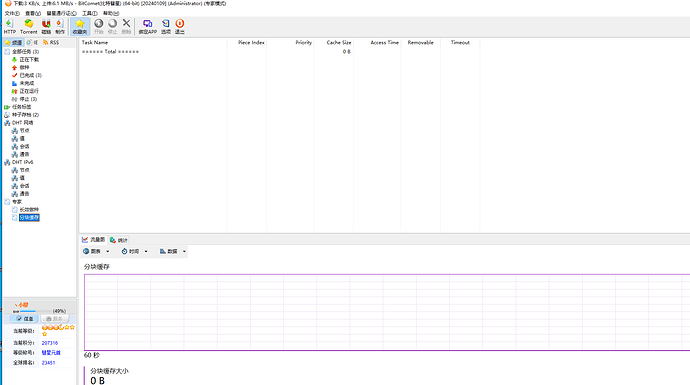690x385 pixels.
Task: Click the greyed button beside 信息
Action: click(55, 319)
